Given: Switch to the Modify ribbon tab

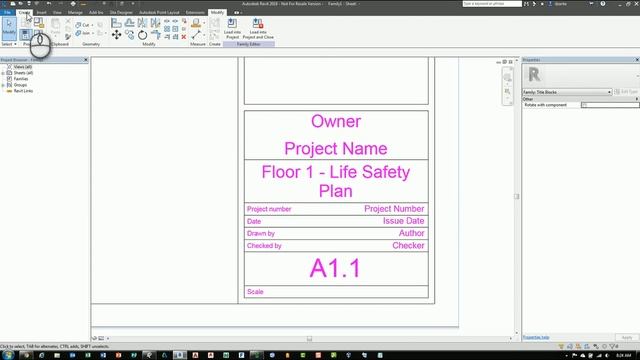Looking at the screenshot, I should point(217,13).
